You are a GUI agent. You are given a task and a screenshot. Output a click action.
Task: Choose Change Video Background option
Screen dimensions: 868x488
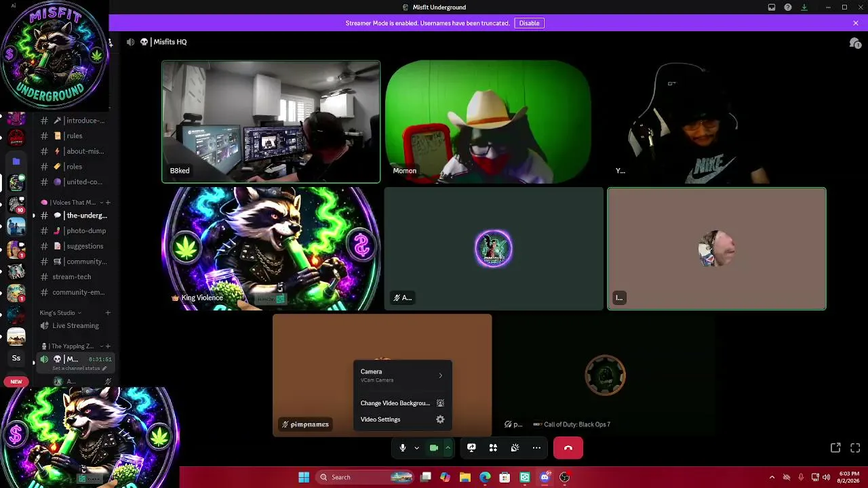click(402, 403)
